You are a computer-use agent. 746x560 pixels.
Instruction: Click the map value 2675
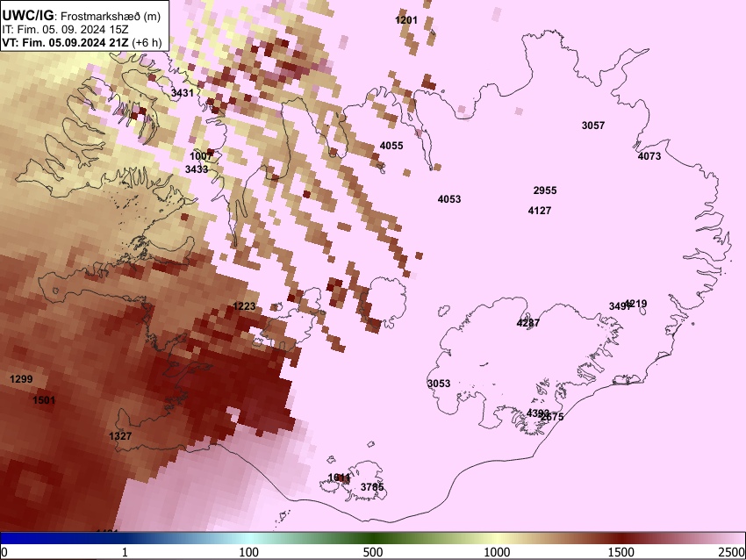(554, 417)
